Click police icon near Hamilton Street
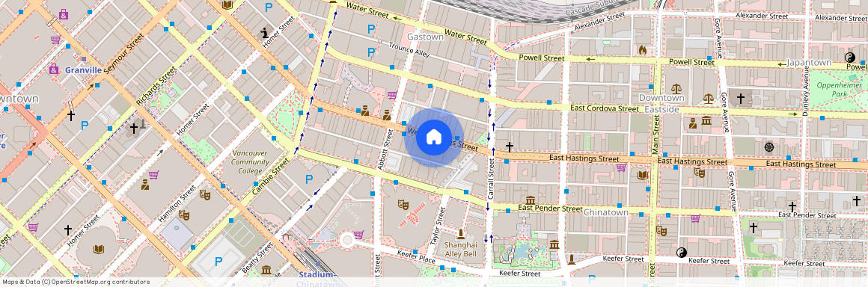 click(144, 184)
